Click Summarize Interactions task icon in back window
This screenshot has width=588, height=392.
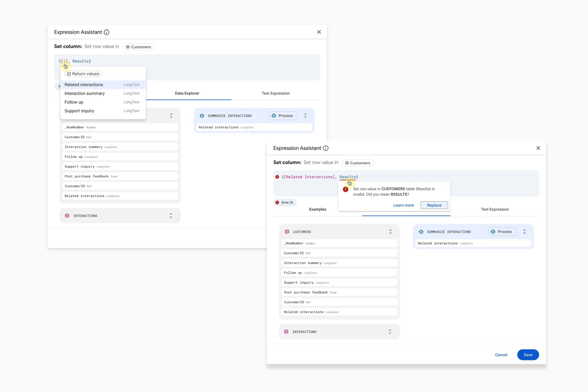(x=202, y=116)
